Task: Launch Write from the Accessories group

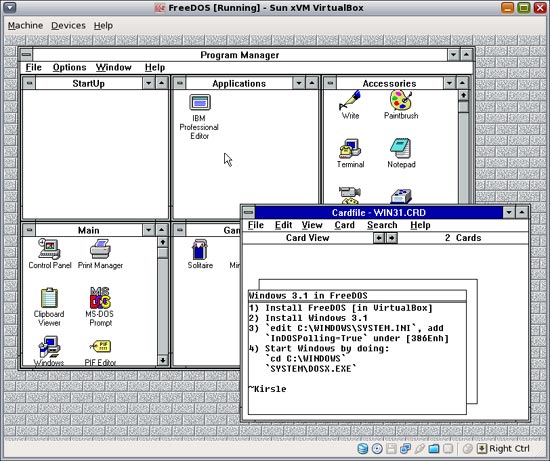Action: (x=350, y=101)
